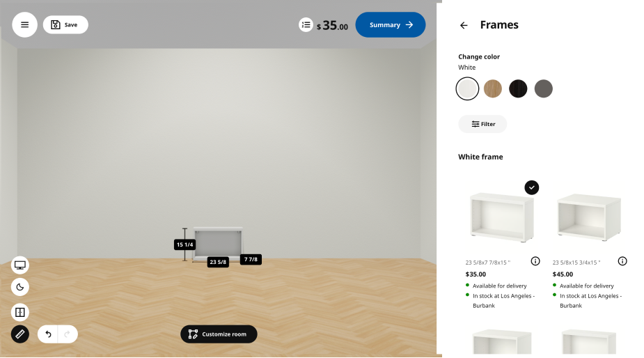The width and height of the screenshot is (644, 358).
Task: Select the bottom-left partially visible frame thumbnail
Action: (502, 341)
